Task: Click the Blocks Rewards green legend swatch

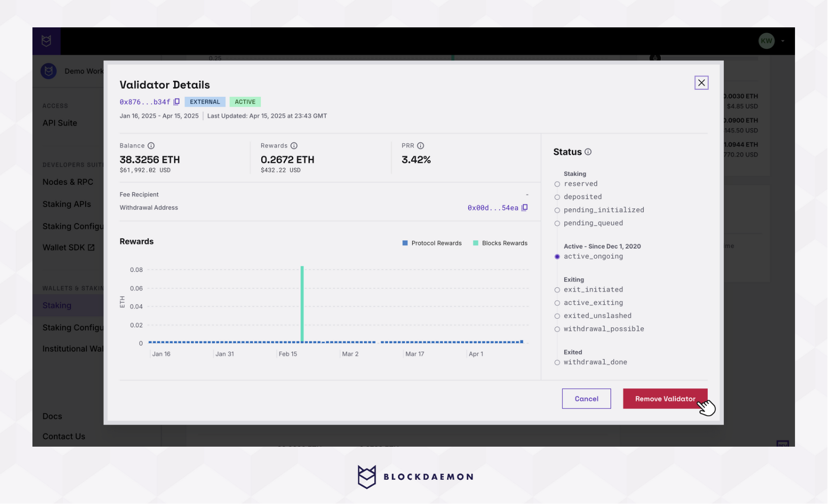Action: [x=475, y=243]
